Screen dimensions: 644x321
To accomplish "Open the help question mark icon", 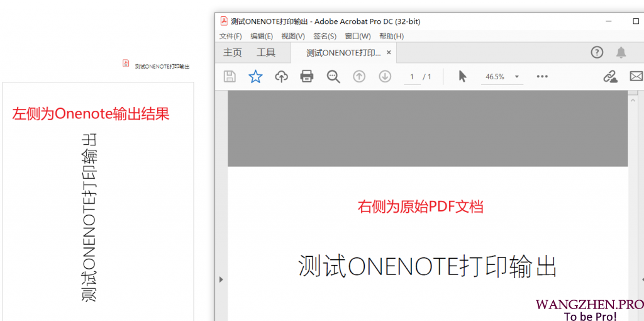I will pos(597,53).
